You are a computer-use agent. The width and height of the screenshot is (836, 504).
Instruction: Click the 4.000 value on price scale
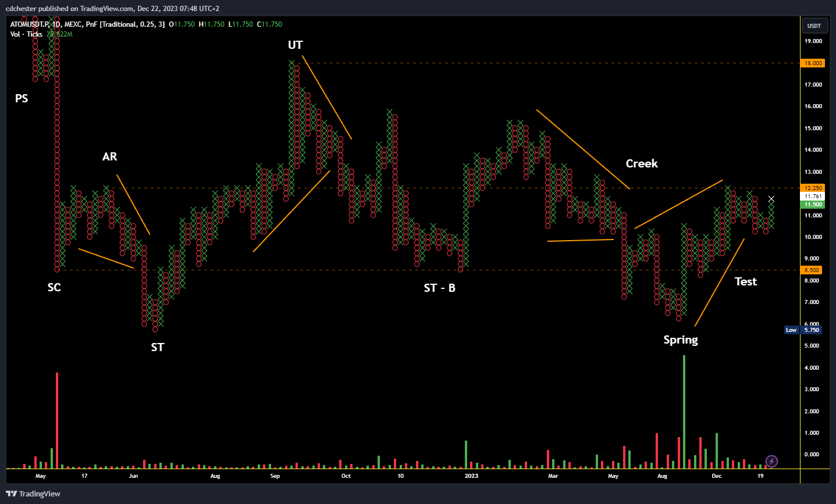pyautogui.click(x=812, y=368)
